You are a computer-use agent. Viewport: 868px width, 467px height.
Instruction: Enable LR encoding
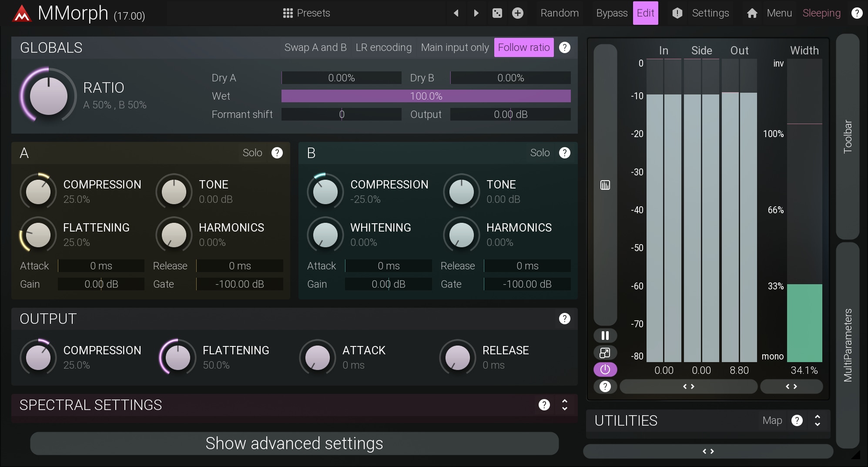point(383,47)
